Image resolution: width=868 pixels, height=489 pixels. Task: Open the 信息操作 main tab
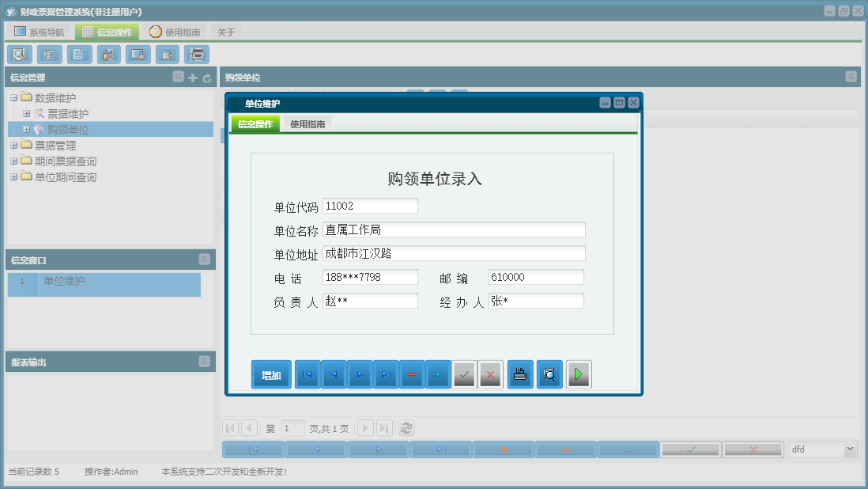click(107, 32)
